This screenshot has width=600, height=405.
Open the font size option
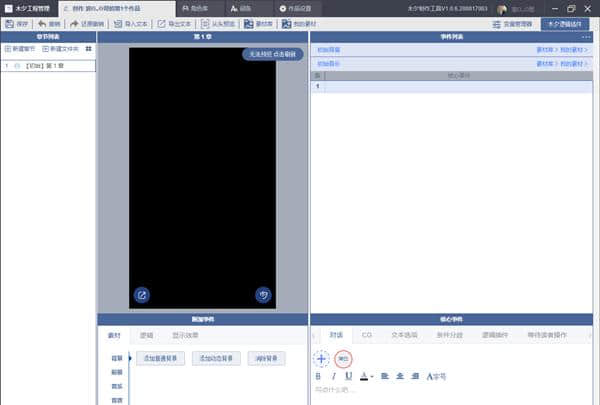[x=436, y=376]
